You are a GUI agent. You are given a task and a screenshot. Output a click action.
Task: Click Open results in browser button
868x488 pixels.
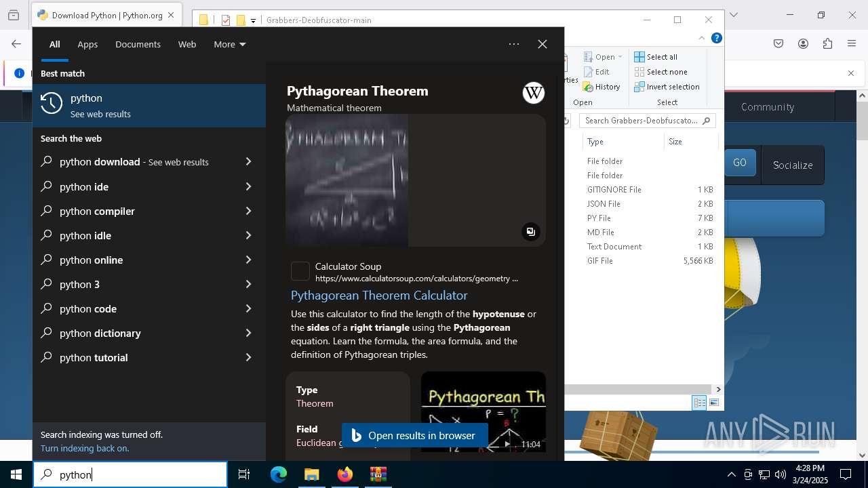pos(414,436)
